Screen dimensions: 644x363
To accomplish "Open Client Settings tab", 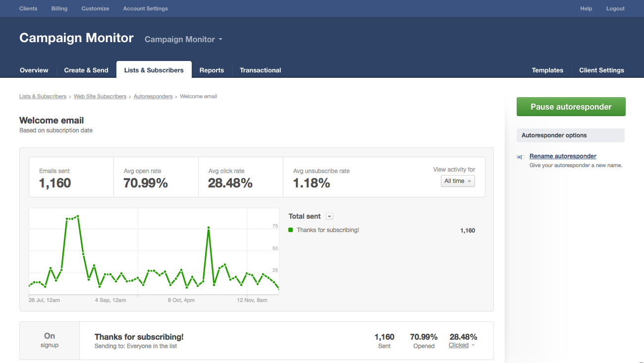I will coord(601,70).
